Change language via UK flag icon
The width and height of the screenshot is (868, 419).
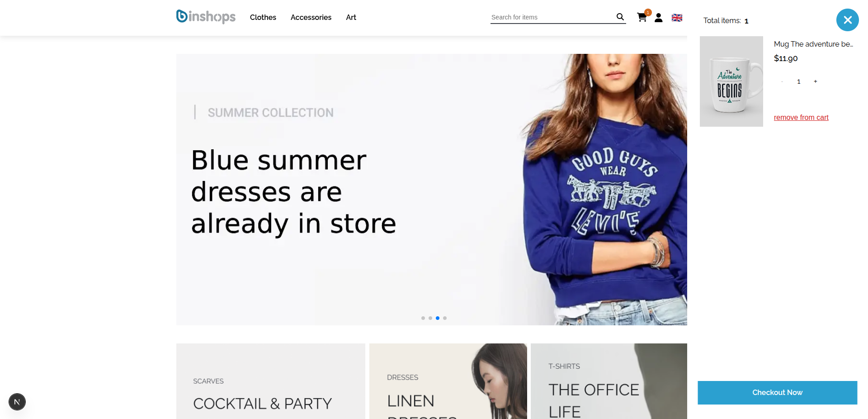point(677,18)
